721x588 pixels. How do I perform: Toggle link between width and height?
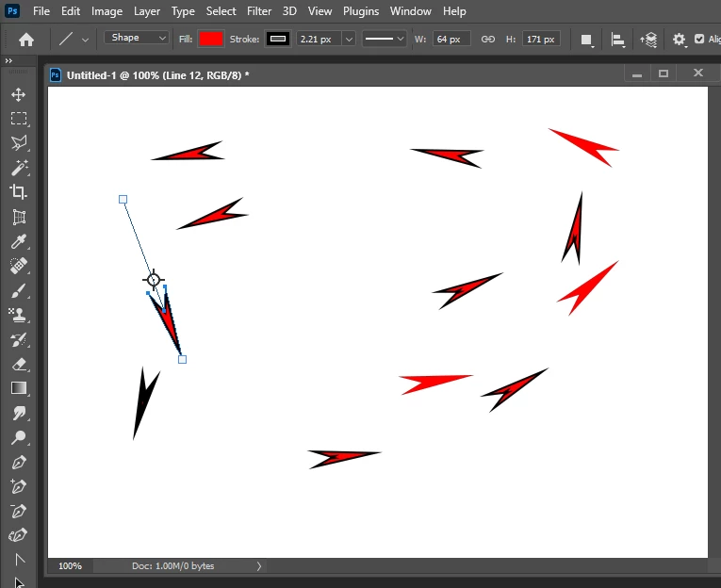point(488,39)
